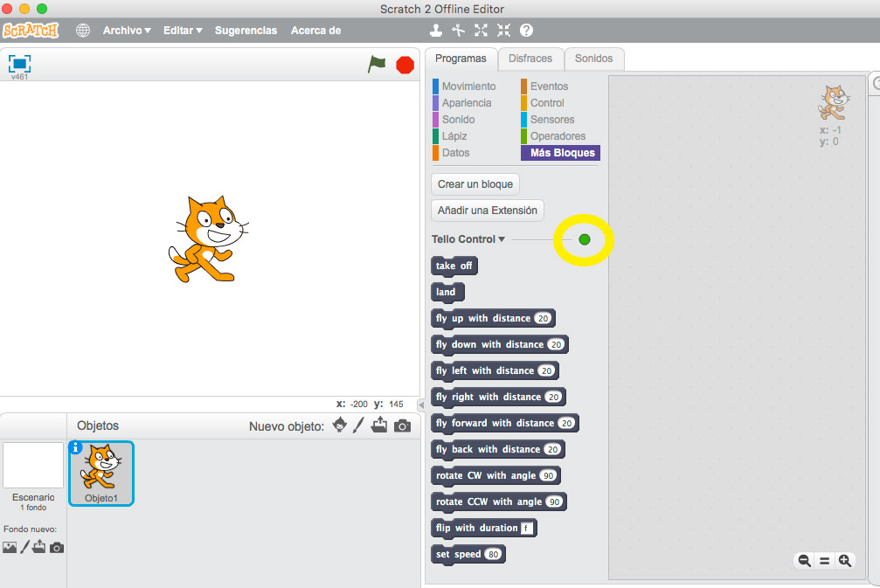The height and width of the screenshot is (588, 880).
Task: Open Objeto1 sprite info button
Action: point(76,447)
